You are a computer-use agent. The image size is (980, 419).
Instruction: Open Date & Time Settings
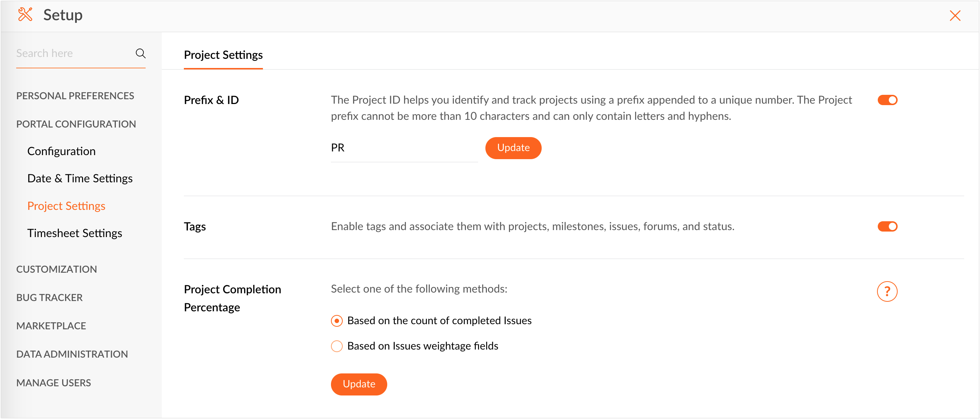pyautogui.click(x=80, y=178)
